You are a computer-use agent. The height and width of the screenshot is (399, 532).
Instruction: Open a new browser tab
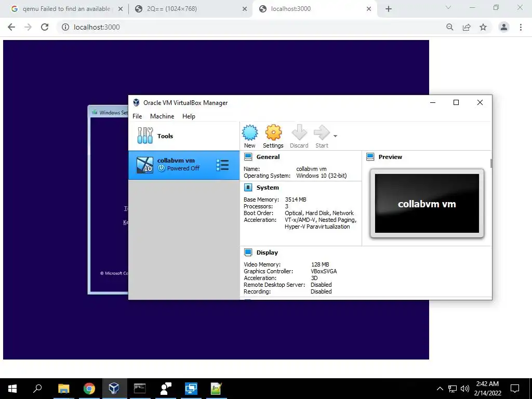coord(389,9)
